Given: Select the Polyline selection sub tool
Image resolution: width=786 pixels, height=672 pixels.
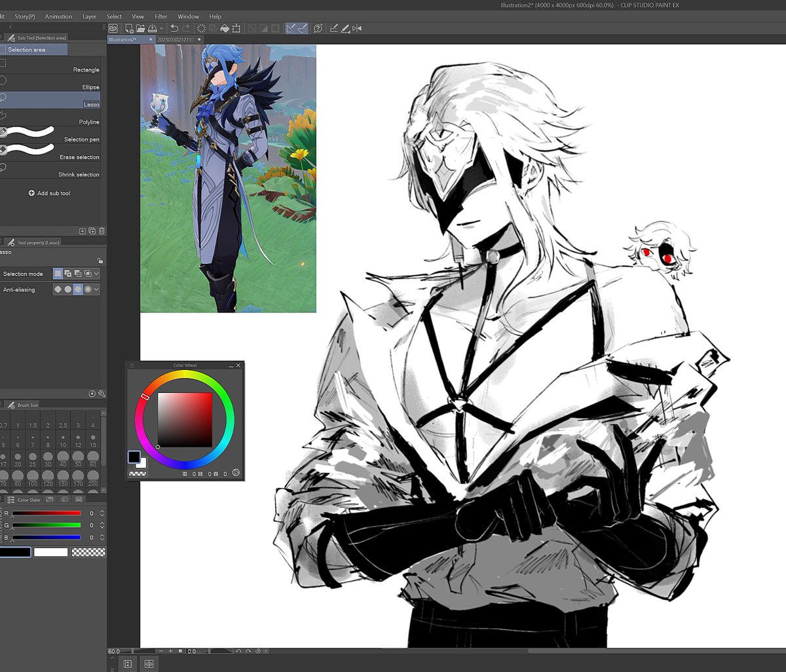Looking at the screenshot, I should 50,118.
